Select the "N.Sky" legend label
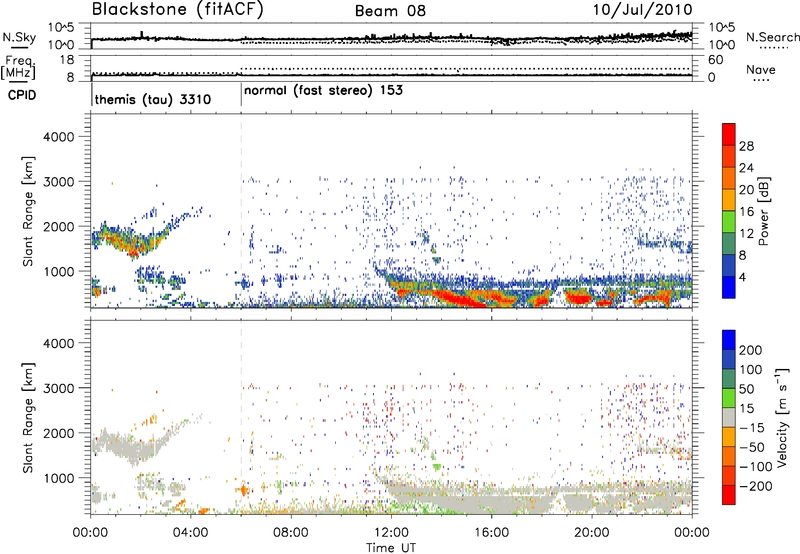Screen dimensions: 800x554 pos(19,37)
